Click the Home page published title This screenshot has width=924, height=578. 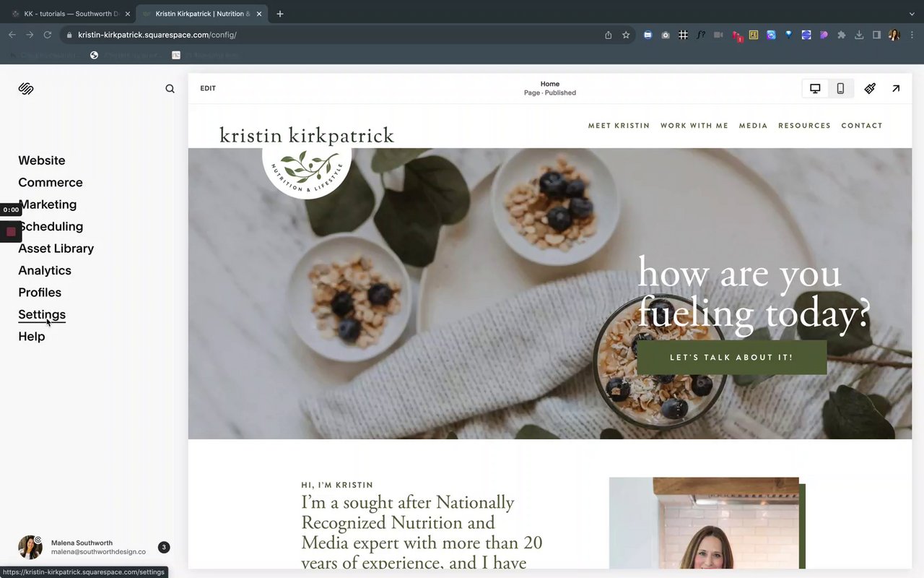click(x=550, y=88)
